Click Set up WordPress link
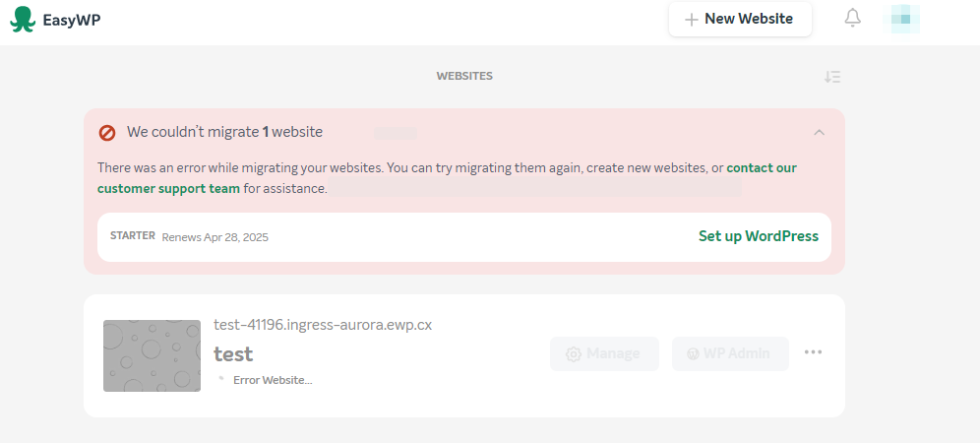The height and width of the screenshot is (443, 980). click(x=759, y=236)
